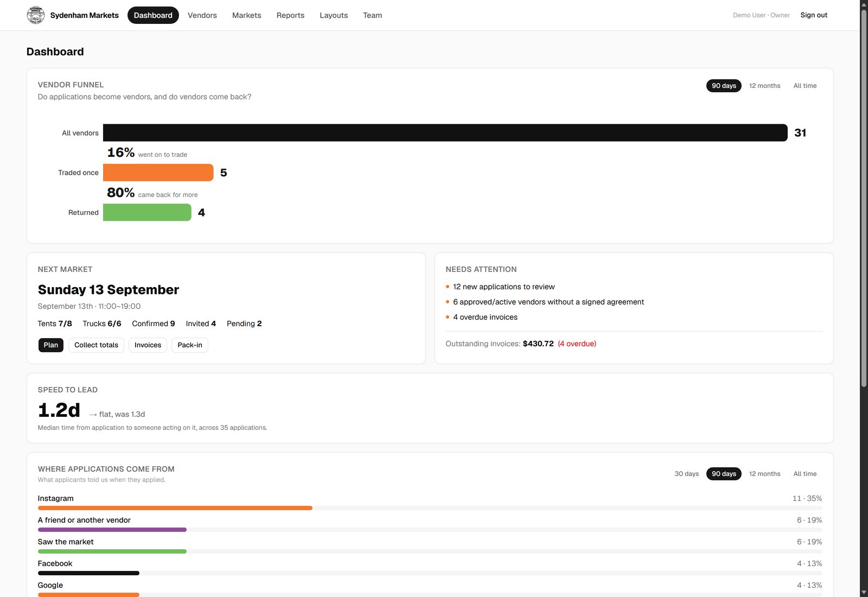Click the Plan button for next market
Screen dimensions: 868x597
click(51, 345)
